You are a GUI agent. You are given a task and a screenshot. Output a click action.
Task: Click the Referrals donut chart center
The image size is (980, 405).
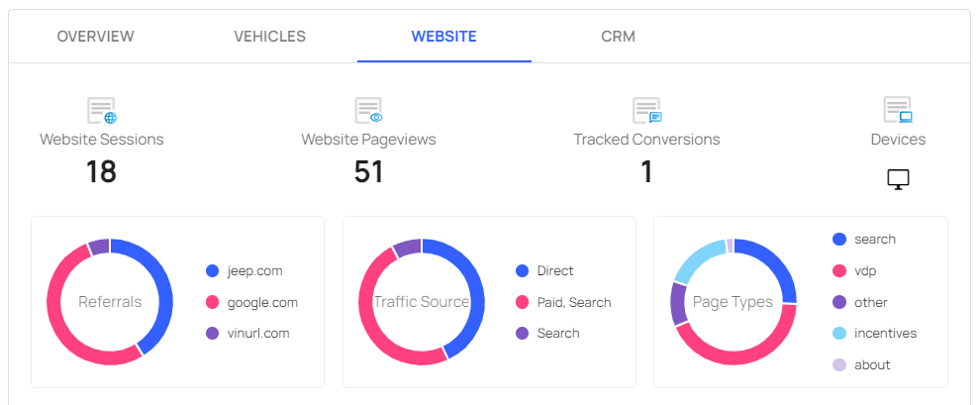tap(110, 302)
